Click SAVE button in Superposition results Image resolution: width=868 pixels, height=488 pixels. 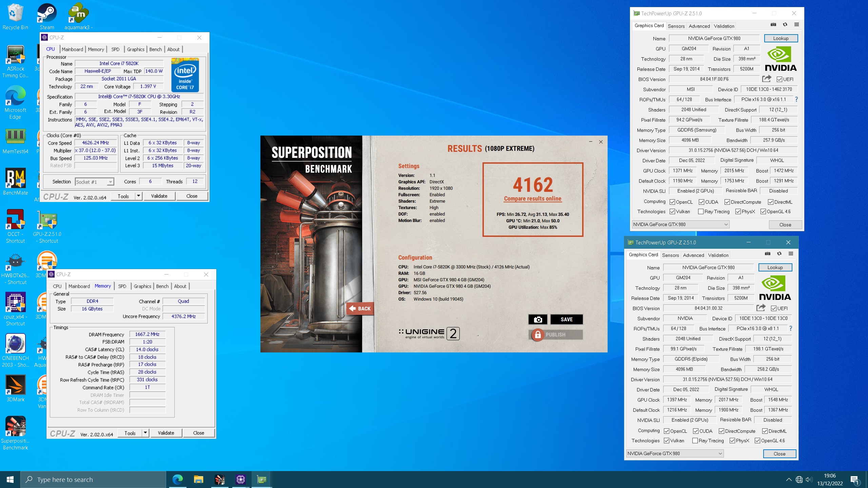tap(567, 319)
